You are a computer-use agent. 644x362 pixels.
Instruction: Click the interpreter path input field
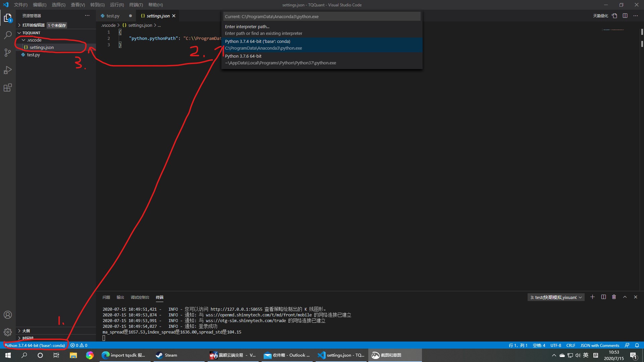pos(322,16)
